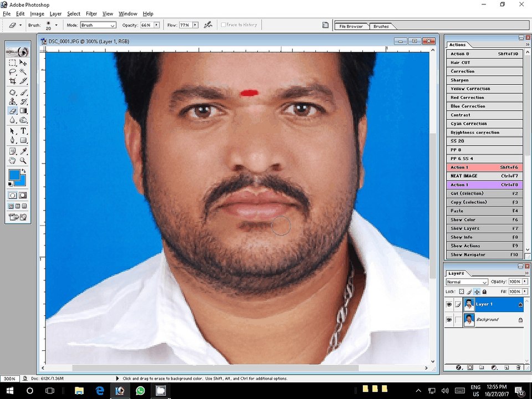
Task: Open Layer menu
Action: 55,13
